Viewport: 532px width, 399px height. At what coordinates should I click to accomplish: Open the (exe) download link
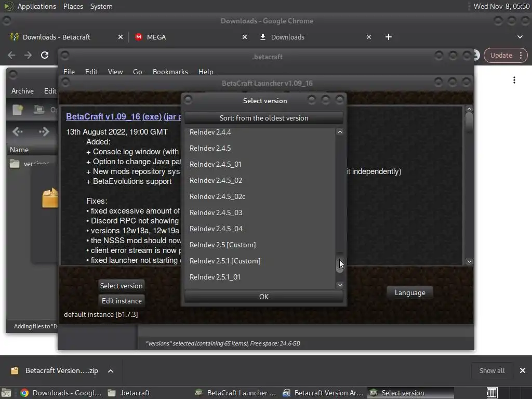click(x=152, y=116)
